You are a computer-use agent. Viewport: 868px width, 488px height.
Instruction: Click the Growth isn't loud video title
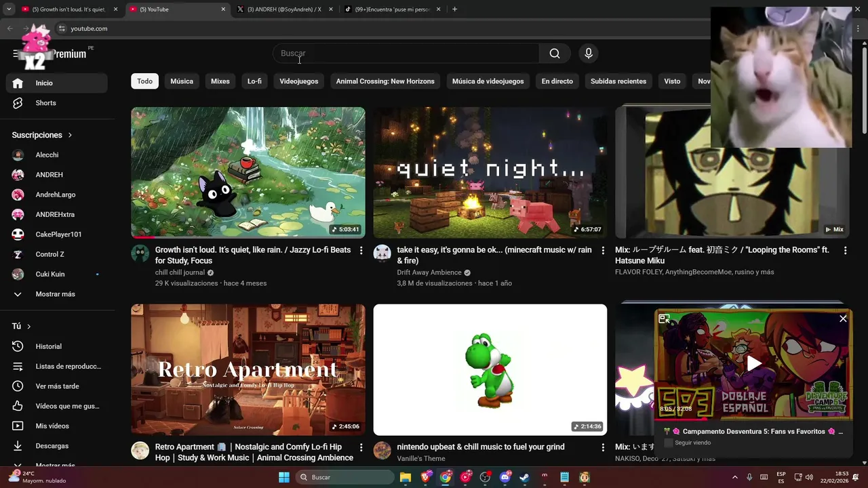click(253, 255)
